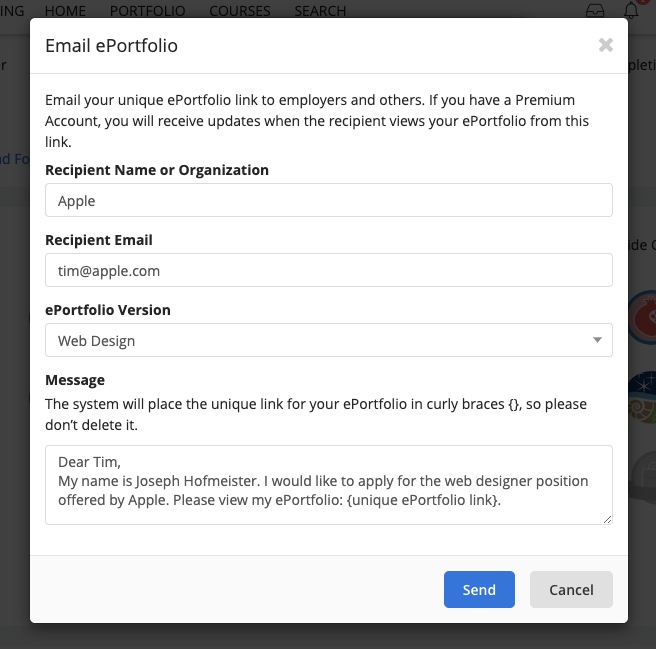This screenshot has width=656, height=649.
Task: Click the curly braces instruction text
Action: [316, 414]
